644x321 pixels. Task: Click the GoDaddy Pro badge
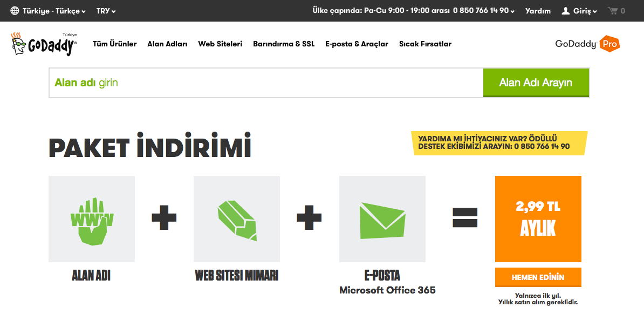588,44
